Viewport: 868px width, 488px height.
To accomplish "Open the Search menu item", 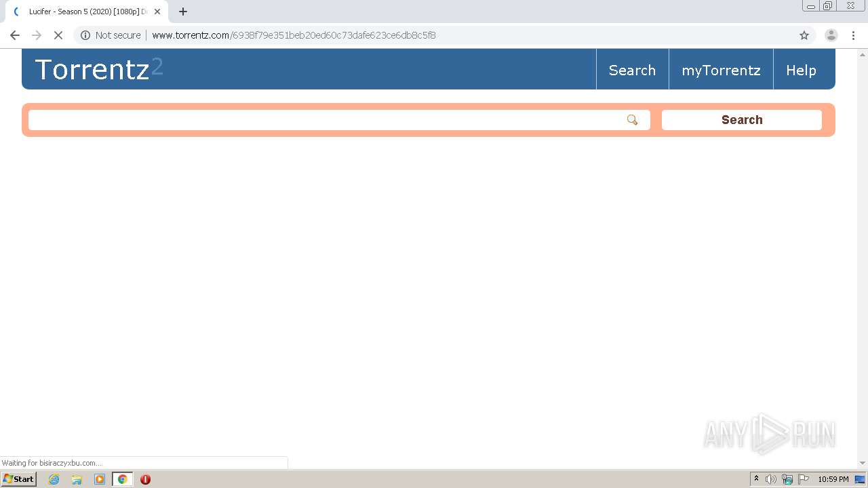I will coord(632,70).
